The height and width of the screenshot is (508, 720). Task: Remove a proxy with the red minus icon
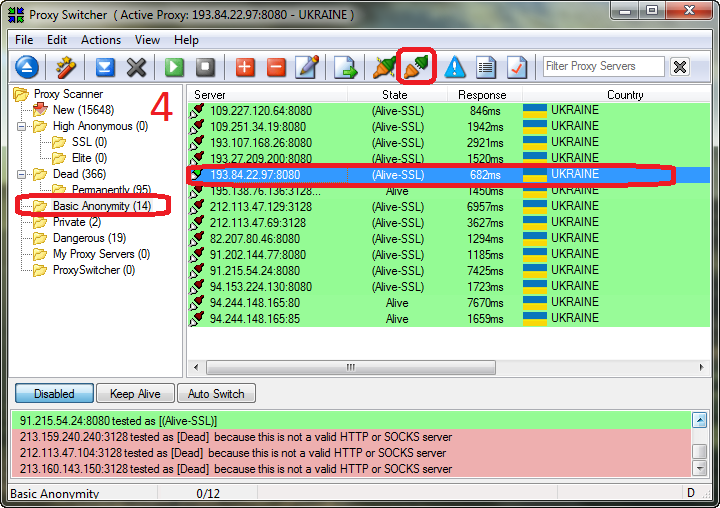coord(276,67)
